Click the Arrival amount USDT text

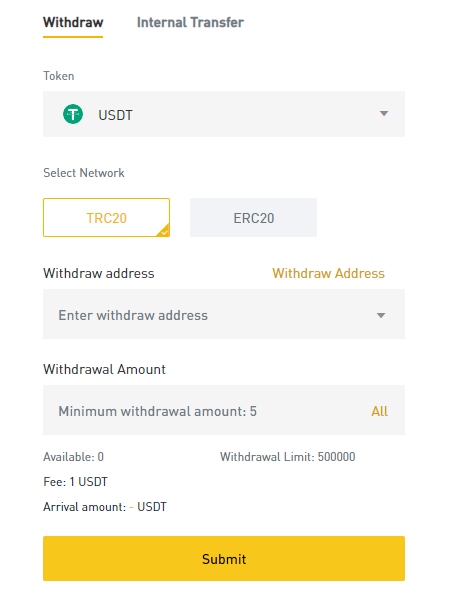pyautogui.click(x=105, y=507)
